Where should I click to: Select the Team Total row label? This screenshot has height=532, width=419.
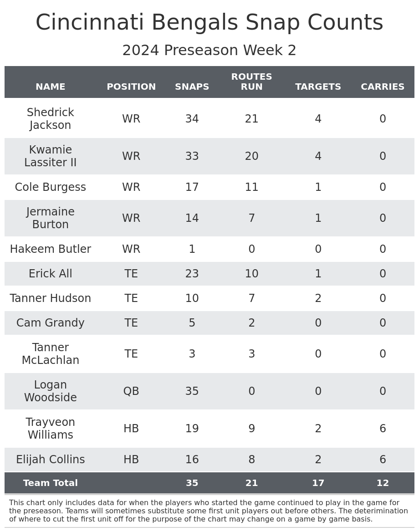pyautogui.click(x=51, y=483)
